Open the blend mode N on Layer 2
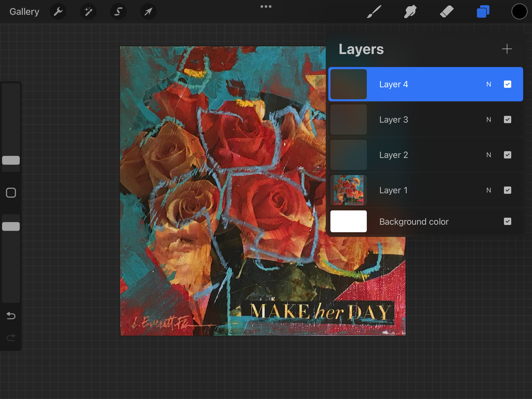This screenshot has width=532, height=399. coord(489,155)
